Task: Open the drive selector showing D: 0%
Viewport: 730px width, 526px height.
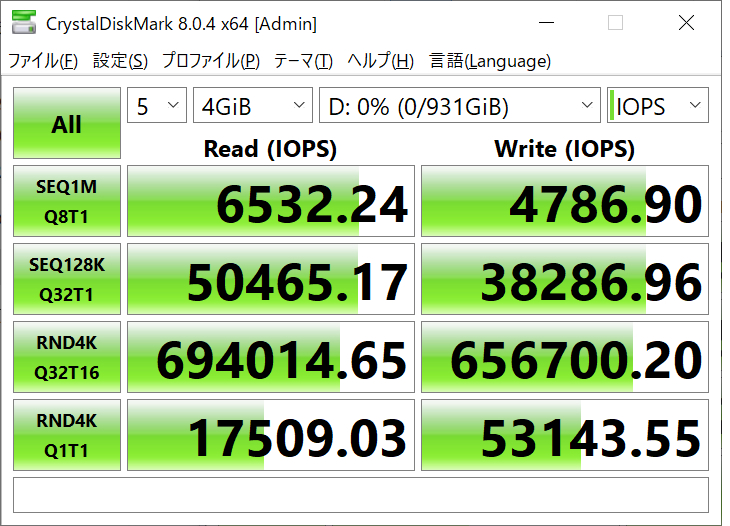Action: click(460, 105)
